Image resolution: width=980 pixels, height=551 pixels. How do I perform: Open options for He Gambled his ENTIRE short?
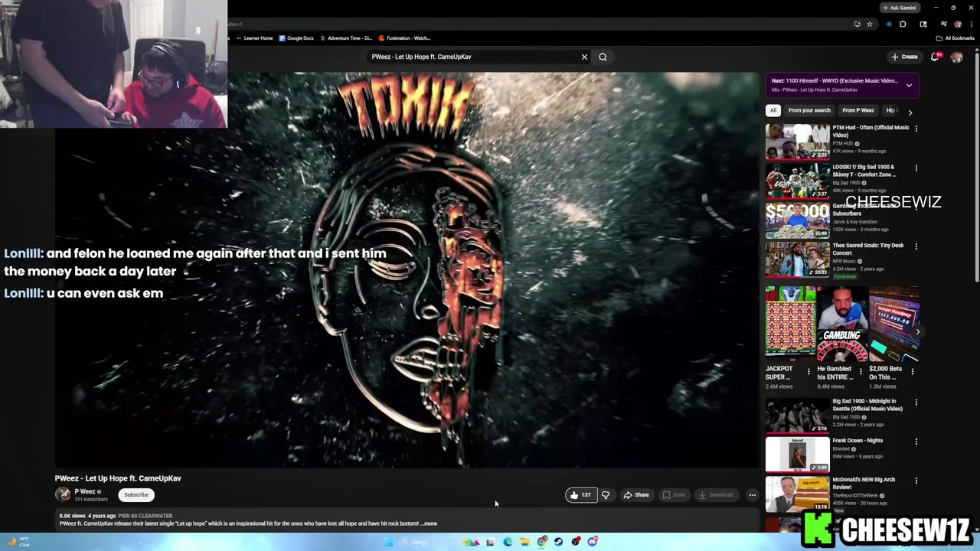click(860, 372)
